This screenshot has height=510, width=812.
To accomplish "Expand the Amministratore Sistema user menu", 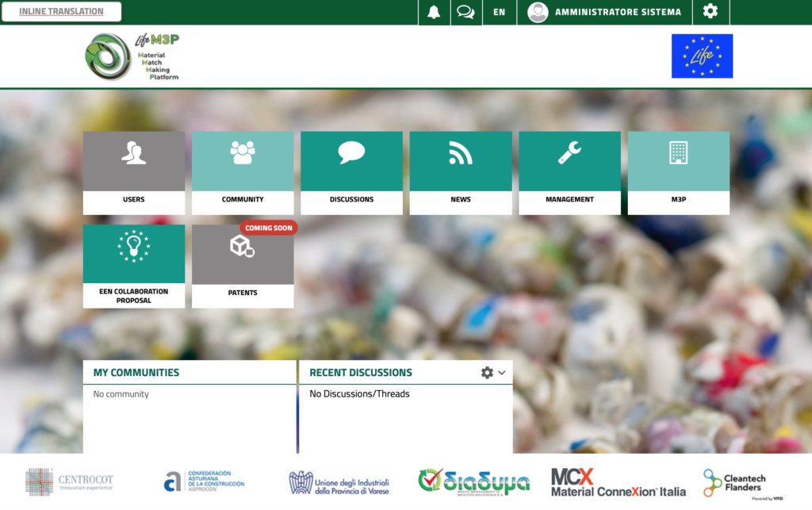I will tap(604, 12).
